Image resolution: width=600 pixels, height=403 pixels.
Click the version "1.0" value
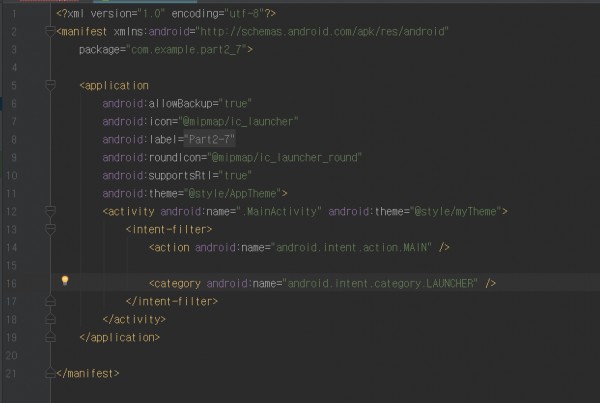tap(152, 14)
